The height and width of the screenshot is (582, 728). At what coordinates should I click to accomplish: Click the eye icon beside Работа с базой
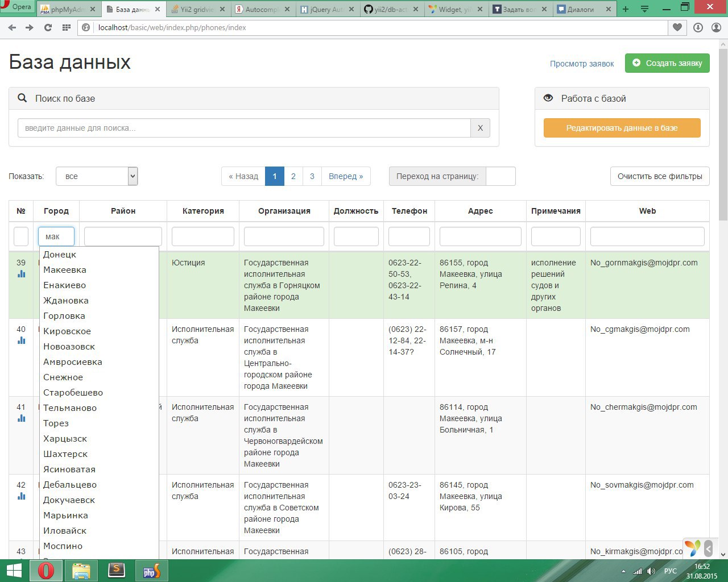click(x=548, y=98)
